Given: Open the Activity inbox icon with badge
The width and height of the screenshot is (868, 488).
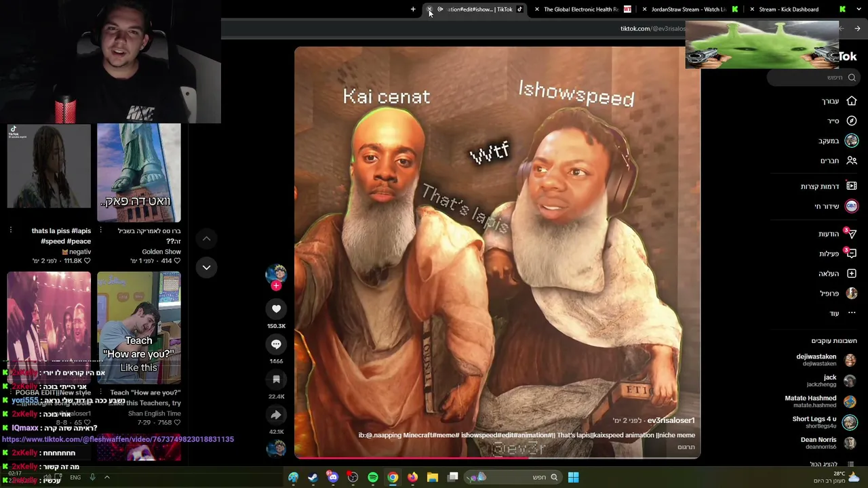Looking at the screenshot, I should [x=852, y=253].
